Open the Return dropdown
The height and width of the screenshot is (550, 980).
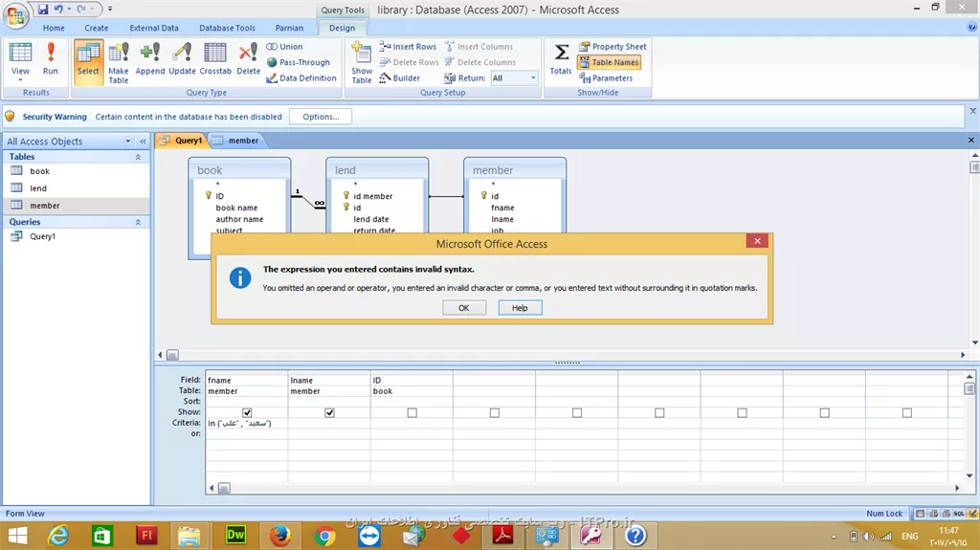coord(533,78)
